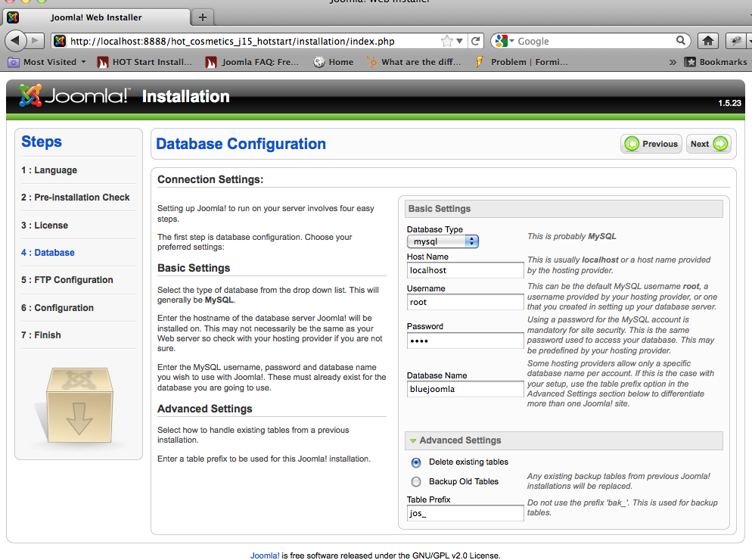Image resolution: width=752 pixels, height=560 pixels.
Task: Click the version number 1.5.23
Action: [x=729, y=103]
